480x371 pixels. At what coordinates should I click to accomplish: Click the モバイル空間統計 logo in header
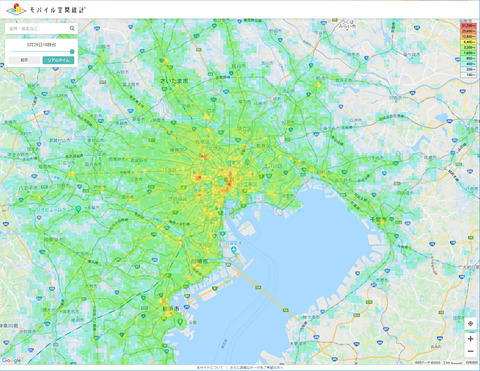pyautogui.click(x=46, y=9)
